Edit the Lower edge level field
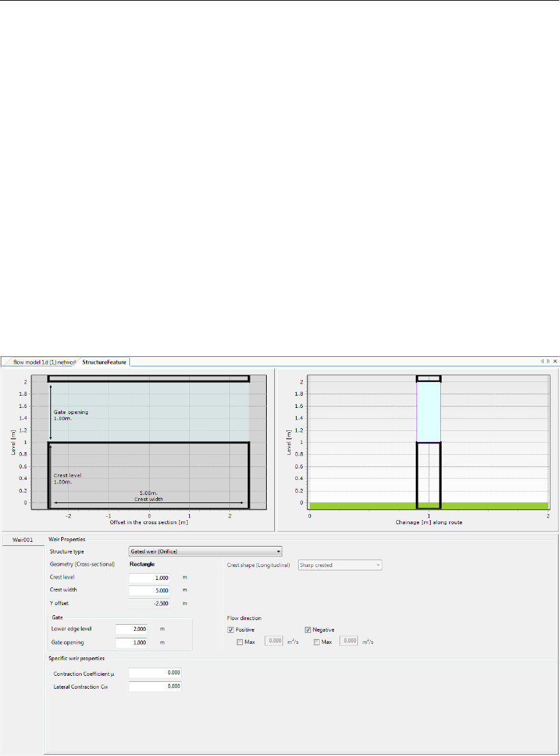Image resolution: width=560 pixels, height=756 pixels. (131, 629)
